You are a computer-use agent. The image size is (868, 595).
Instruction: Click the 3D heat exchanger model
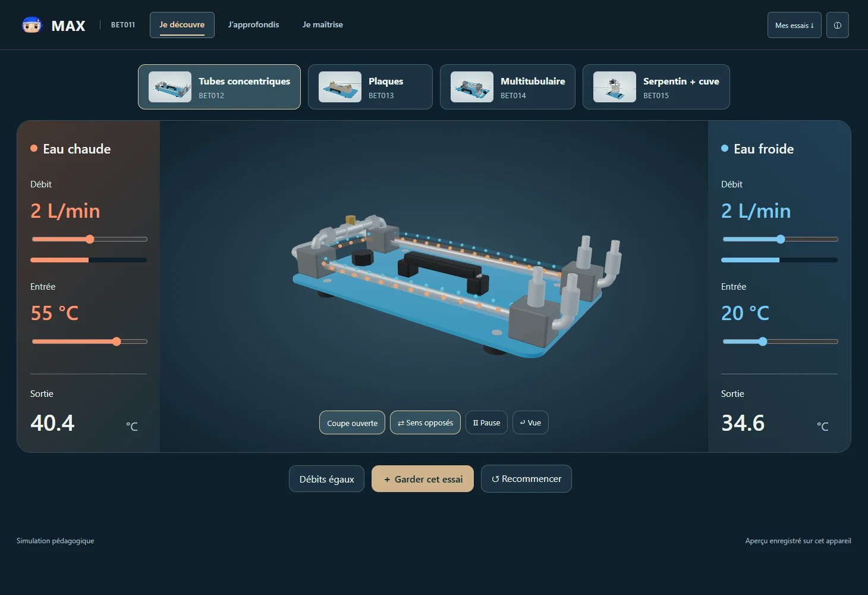[x=457, y=286]
